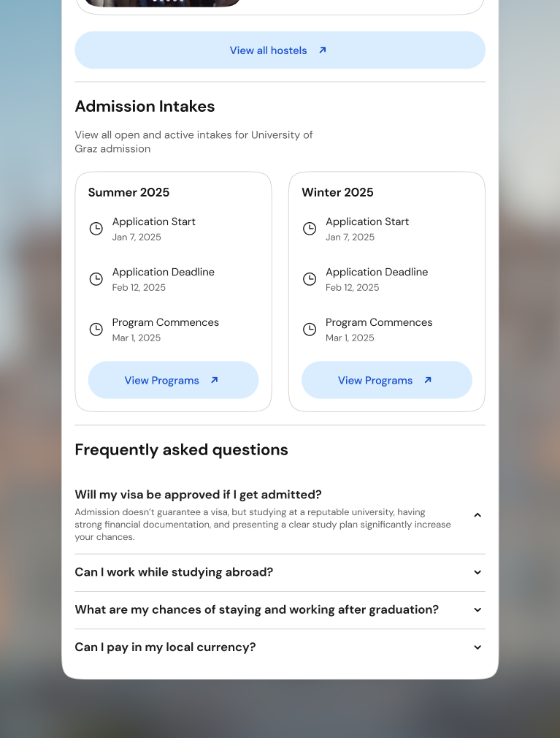Click Winter 2025 Program Commences clock icon
The image size is (560, 738).
pyautogui.click(x=310, y=330)
